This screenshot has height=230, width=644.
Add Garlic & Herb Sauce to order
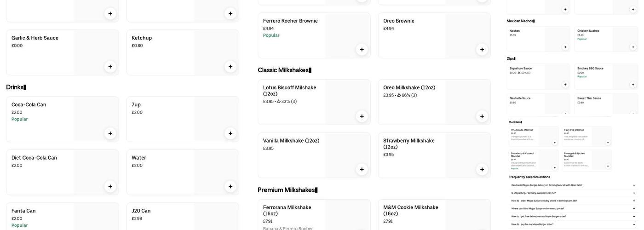pyautogui.click(x=110, y=67)
